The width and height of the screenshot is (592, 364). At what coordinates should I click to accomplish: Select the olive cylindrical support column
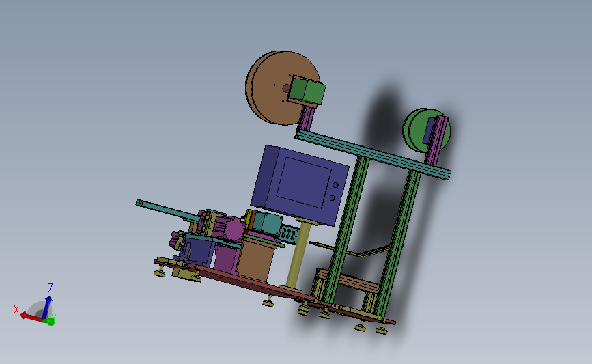click(298, 255)
